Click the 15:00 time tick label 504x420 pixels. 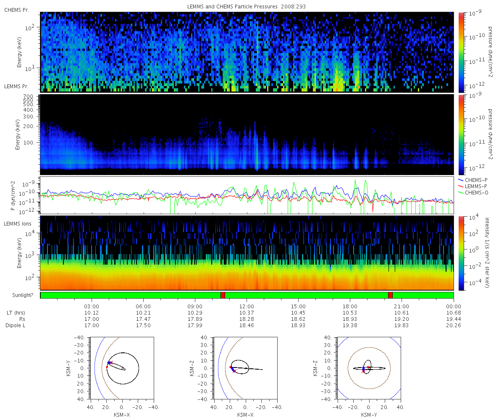[x=298, y=306]
